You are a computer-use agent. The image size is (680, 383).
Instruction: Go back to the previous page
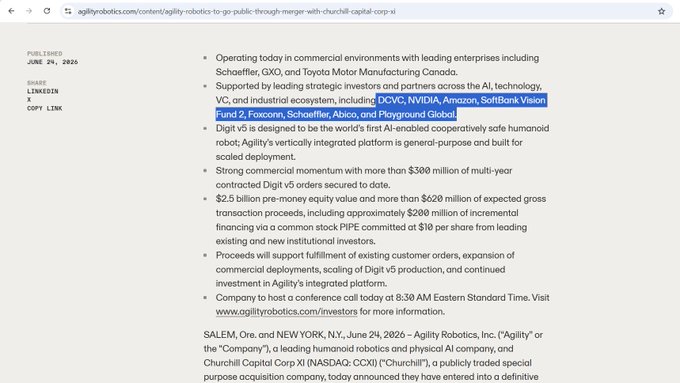[x=11, y=11]
